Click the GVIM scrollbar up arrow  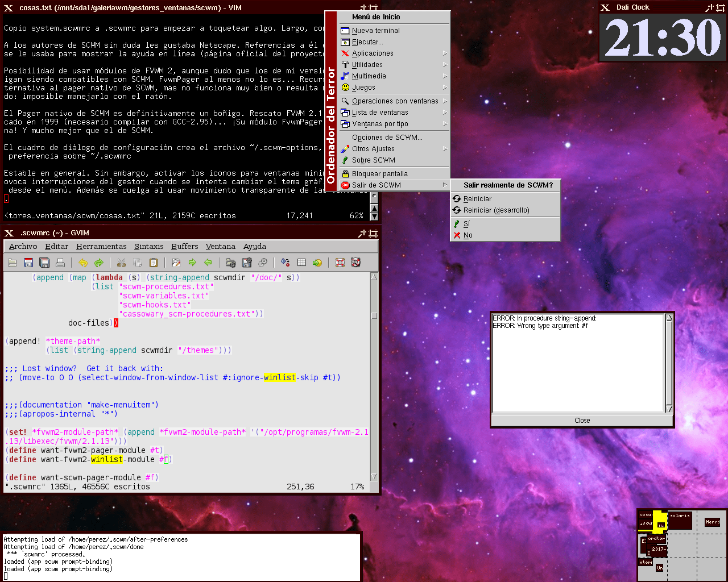pyautogui.click(x=374, y=277)
